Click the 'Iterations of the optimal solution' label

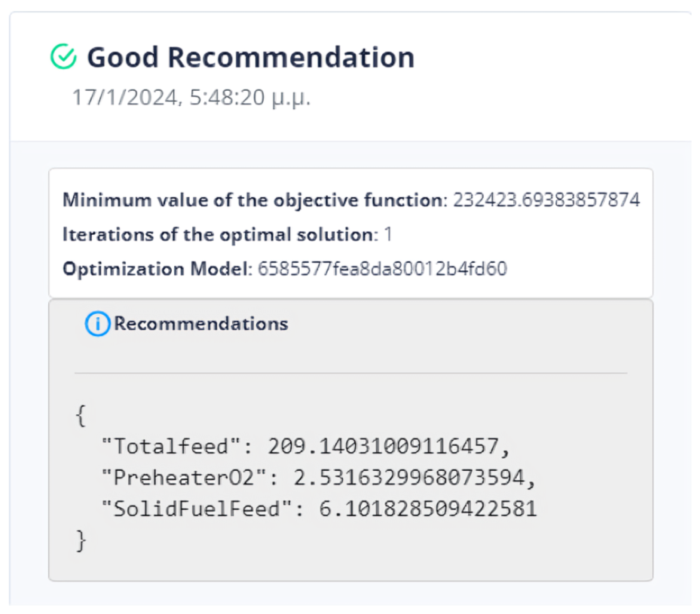(x=220, y=235)
